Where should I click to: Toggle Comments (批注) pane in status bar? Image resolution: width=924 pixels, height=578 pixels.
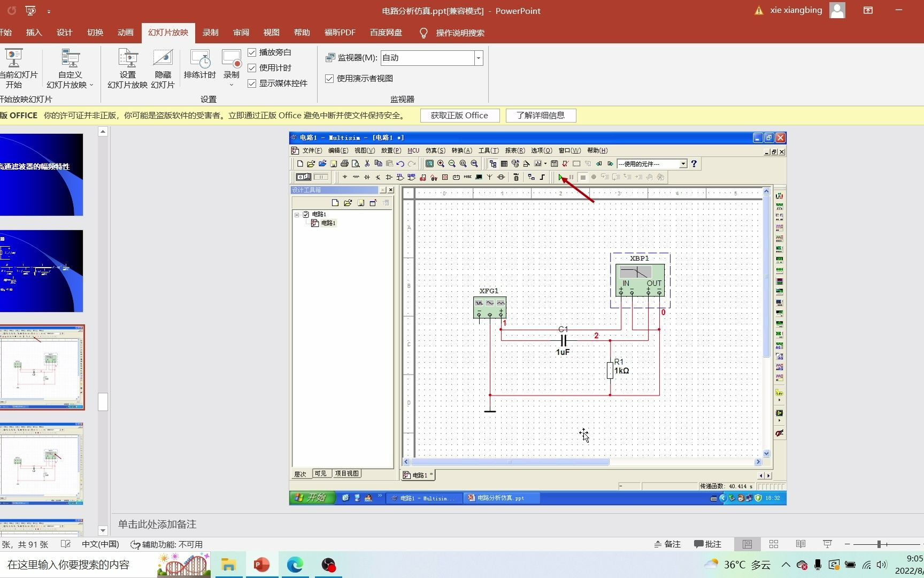coord(707,544)
